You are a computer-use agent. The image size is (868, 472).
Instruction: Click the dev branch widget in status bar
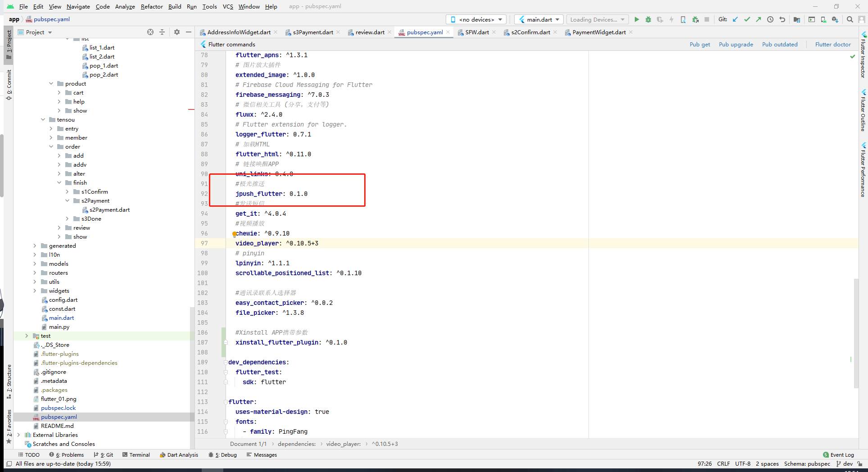click(x=845, y=464)
